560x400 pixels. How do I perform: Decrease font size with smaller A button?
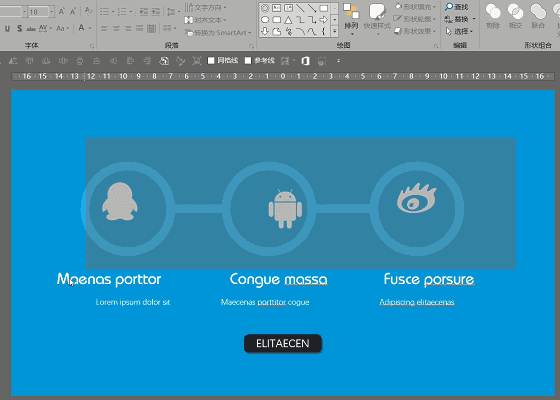click(x=73, y=12)
